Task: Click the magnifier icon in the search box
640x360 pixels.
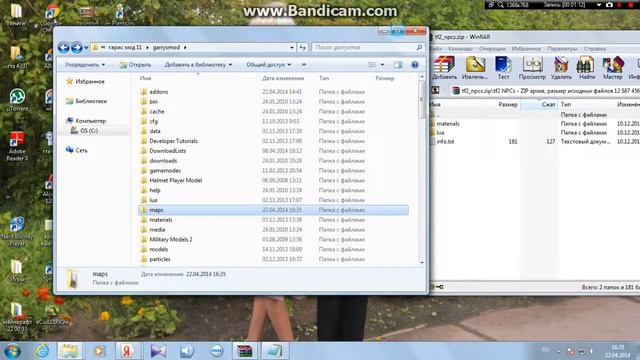Action: 419,48
